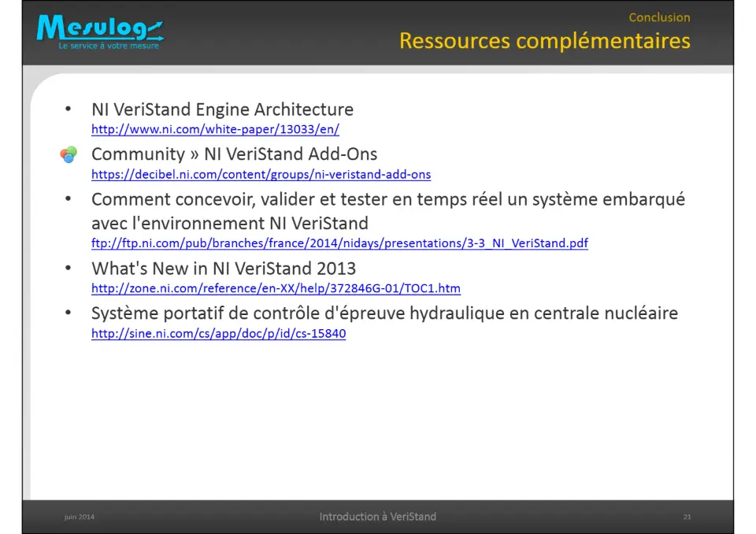Click 'avec l'environnement NI VeriStand' line
Screen dimensions: 756x534
pos(229,224)
